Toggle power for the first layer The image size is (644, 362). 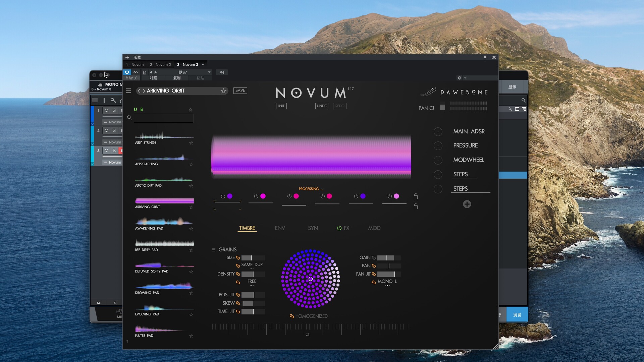(223, 196)
